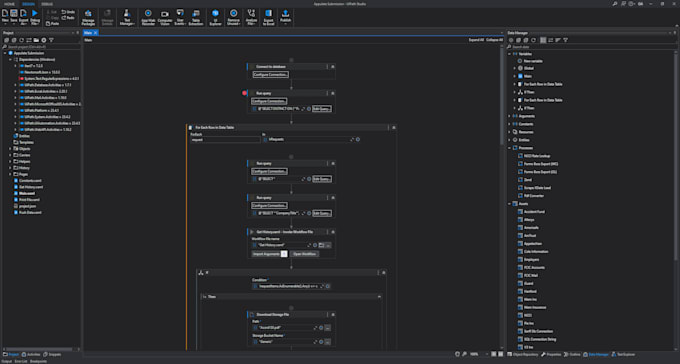Open Get History.xaml in Project tree
The height and width of the screenshot is (364, 680).
30,187
